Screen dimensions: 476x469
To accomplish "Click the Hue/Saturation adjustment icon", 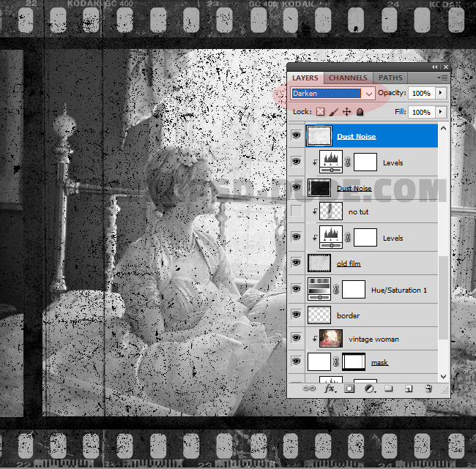I will 319,289.
